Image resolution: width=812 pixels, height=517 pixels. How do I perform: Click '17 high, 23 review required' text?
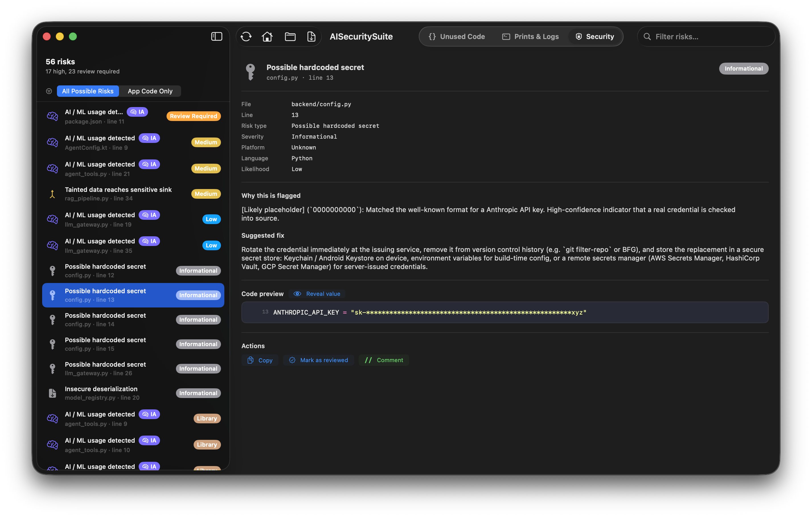click(x=83, y=71)
